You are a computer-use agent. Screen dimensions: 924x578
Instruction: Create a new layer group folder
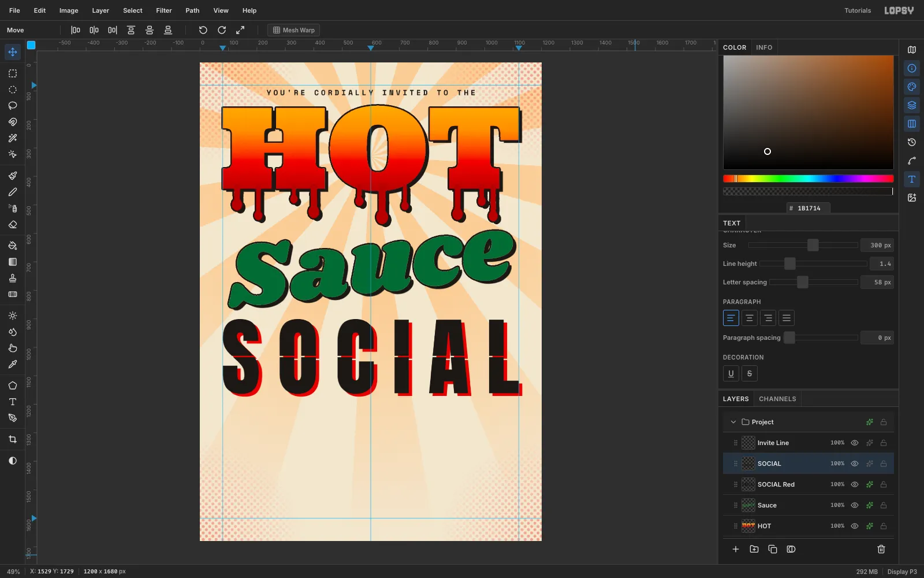[754, 549]
